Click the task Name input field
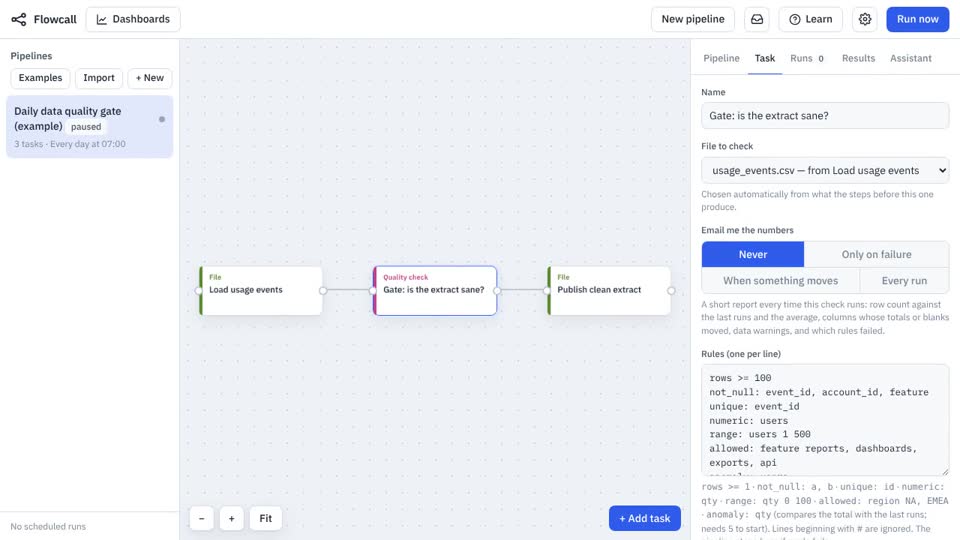Viewport: 960px width, 540px height. point(825,116)
